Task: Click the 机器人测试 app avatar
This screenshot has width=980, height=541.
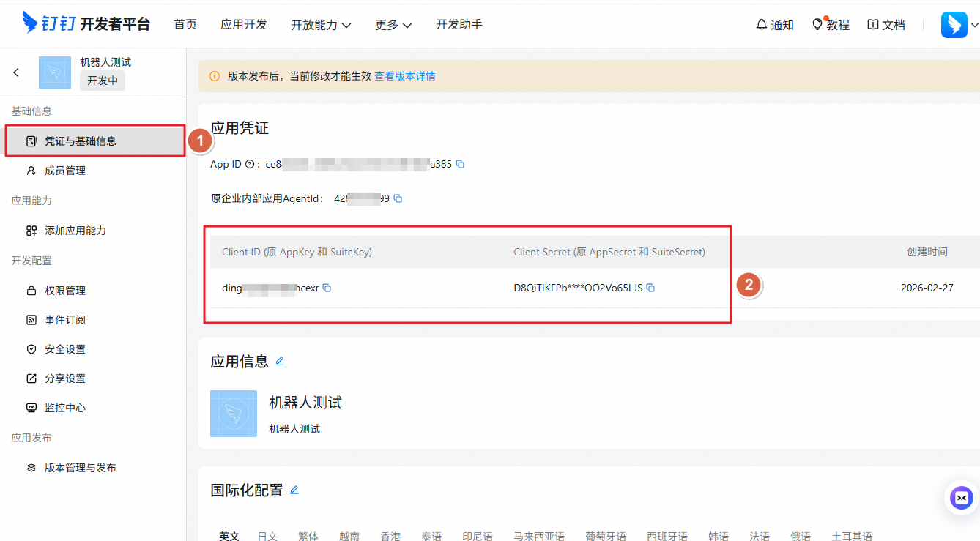Action: pyautogui.click(x=55, y=72)
